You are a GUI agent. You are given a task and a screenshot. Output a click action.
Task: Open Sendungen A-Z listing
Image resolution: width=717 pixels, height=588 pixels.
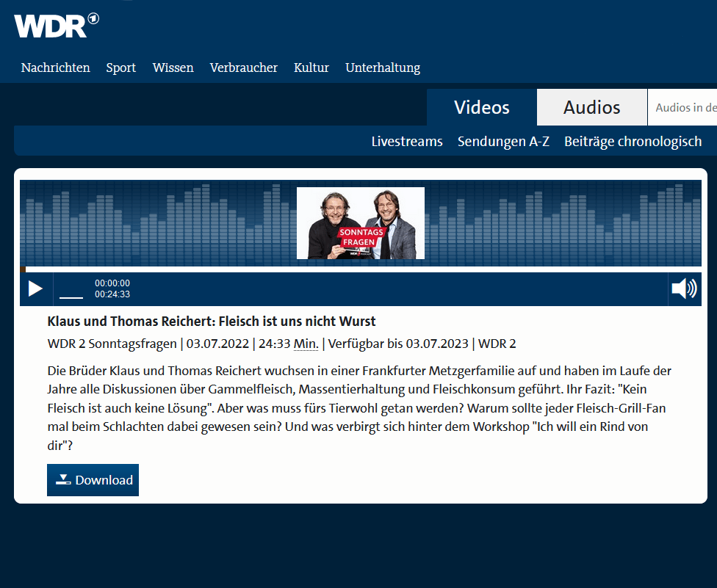tap(503, 142)
